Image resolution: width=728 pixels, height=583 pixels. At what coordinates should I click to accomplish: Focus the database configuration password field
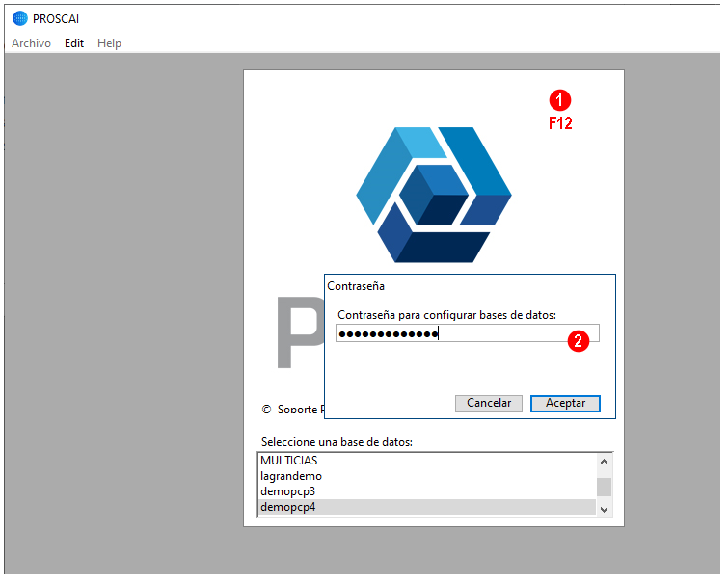tap(468, 333)
